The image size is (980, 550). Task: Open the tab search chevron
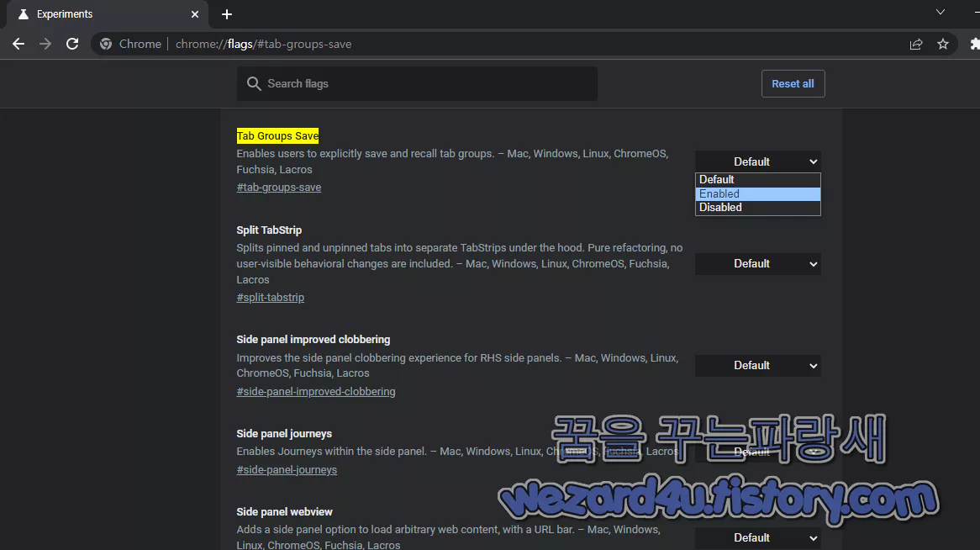[940, 12]
